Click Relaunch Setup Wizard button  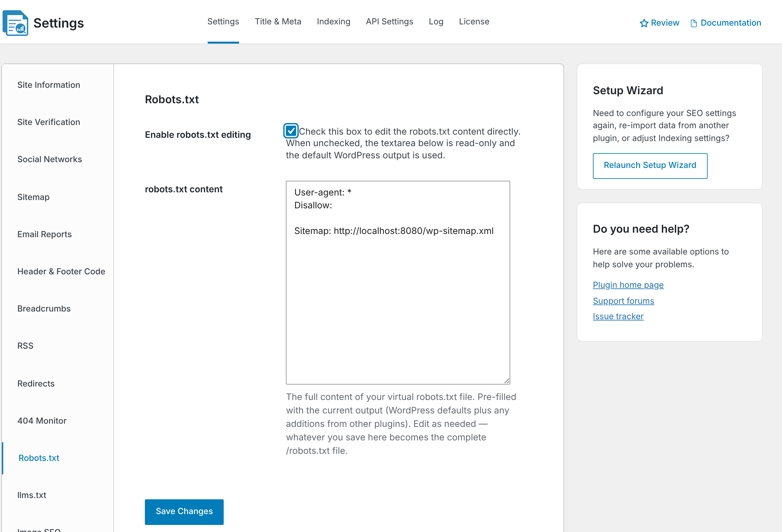click(x=650, y=166)
